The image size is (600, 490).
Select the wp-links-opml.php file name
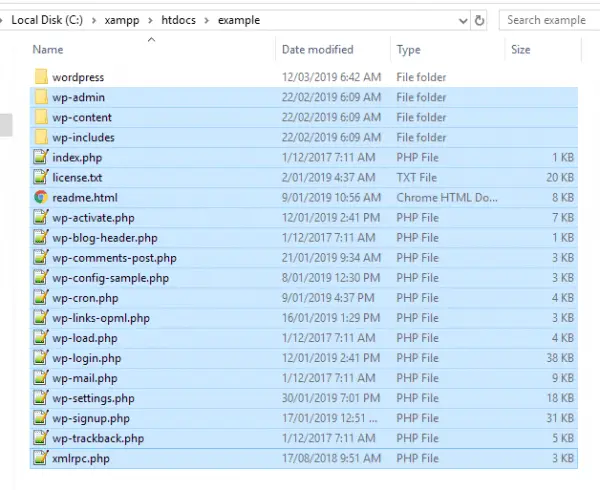tap(101, 318)
